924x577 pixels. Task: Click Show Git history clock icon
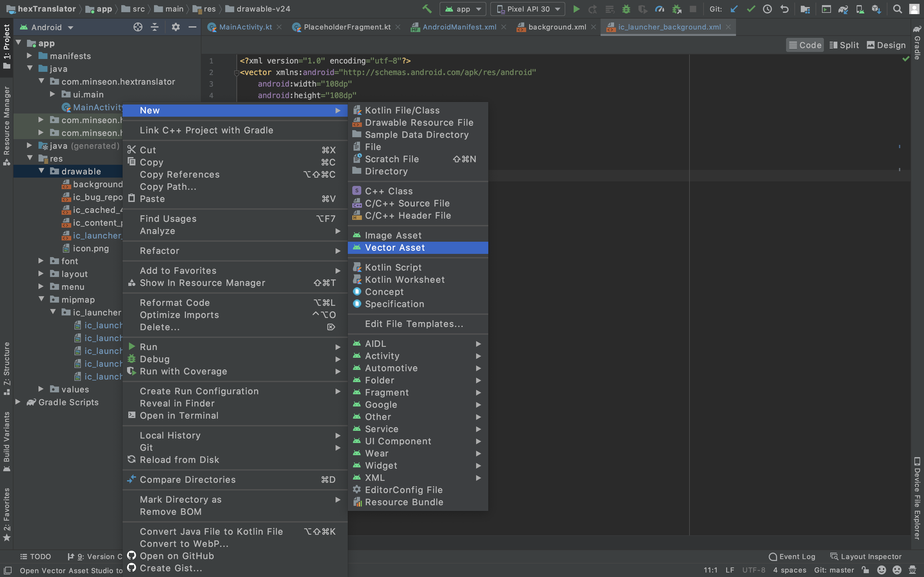pos(767,9)
